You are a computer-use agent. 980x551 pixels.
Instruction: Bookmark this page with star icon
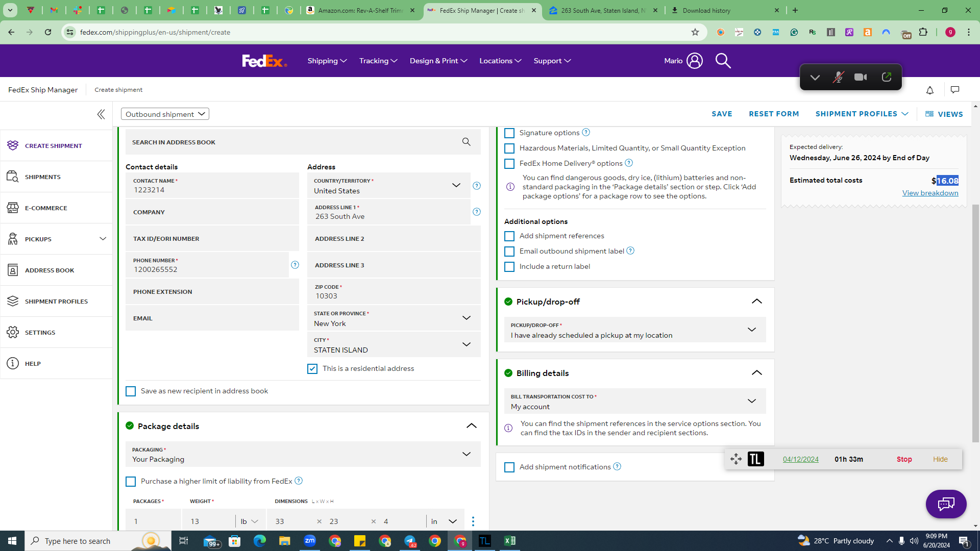click(x=695, y=32)
